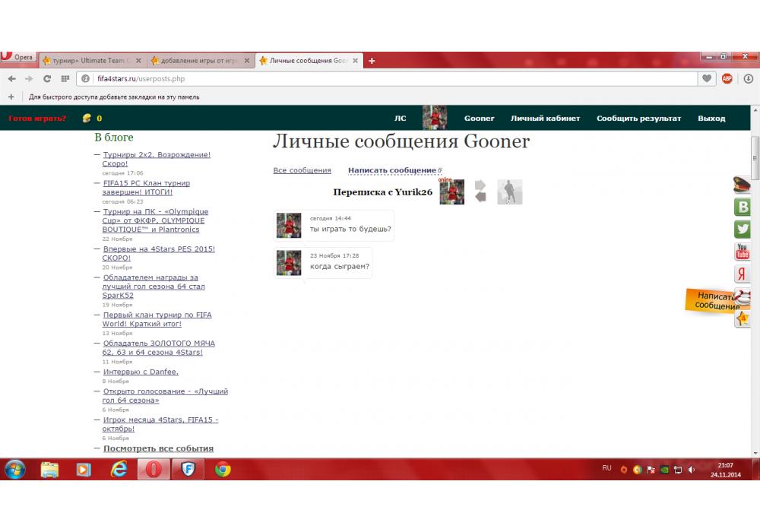This screenshot has height=532, width=760.
Task: Click the star icon in right sidebar
Action: tap(742, 318)
